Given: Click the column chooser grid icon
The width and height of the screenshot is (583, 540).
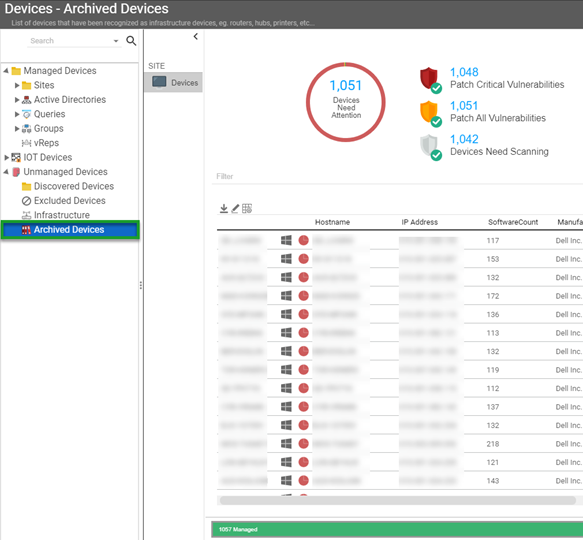Looking at the screenshot, I should (247, 208).
